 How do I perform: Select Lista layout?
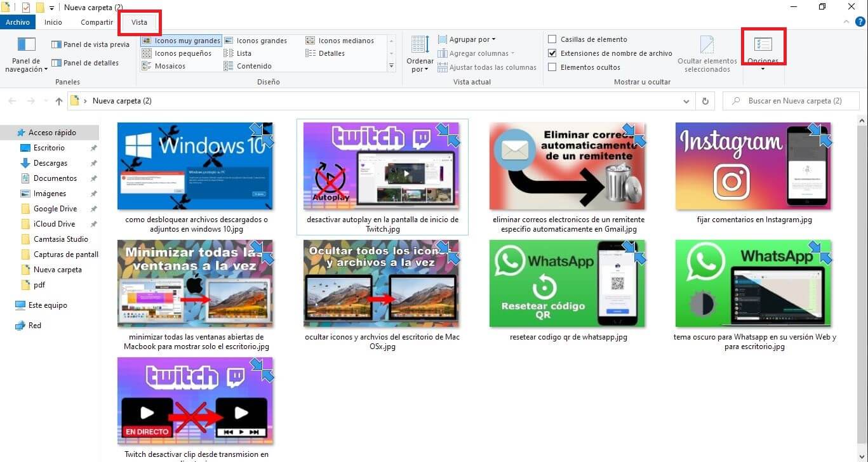237,53
